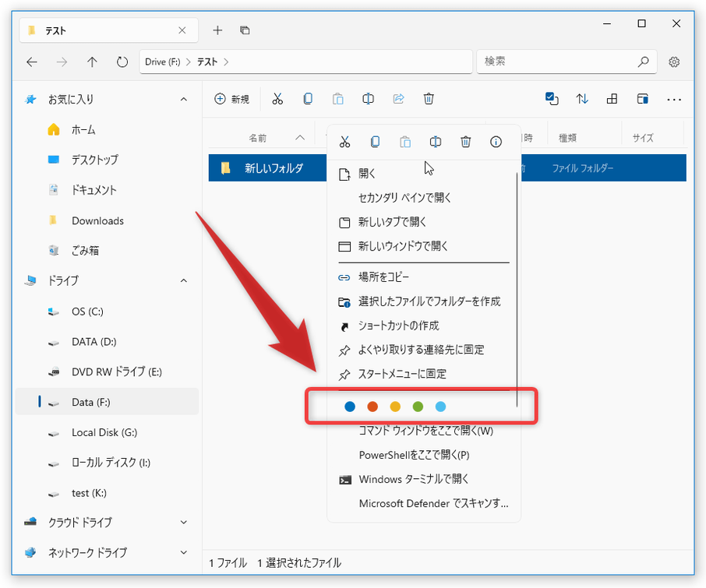The width and height of the screenshot is (706, 588).
Task: Click the chevron after テスト in the address bar
Action: [x=226, y=62]
